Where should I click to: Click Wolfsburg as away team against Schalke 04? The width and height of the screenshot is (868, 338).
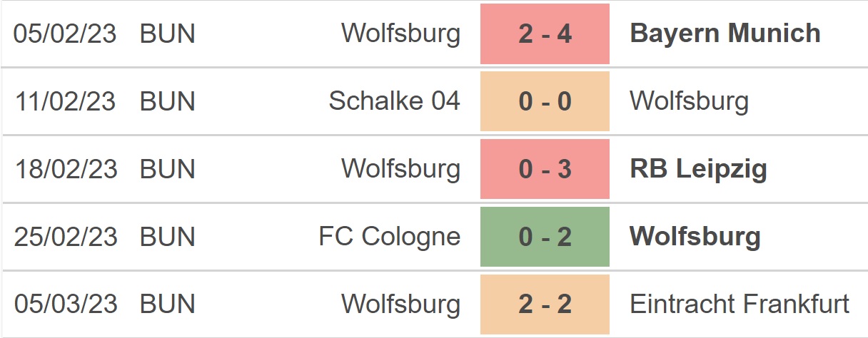coord(689,101)
